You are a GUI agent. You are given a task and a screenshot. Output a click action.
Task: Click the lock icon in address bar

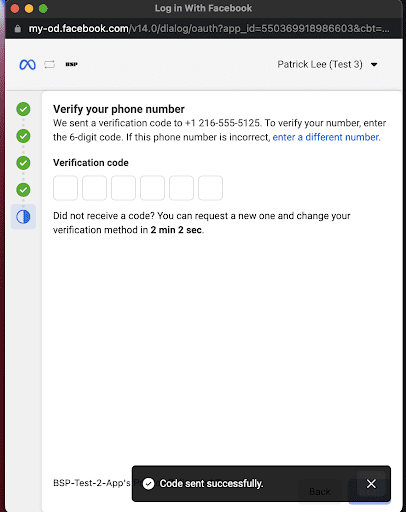coord(18,29)
